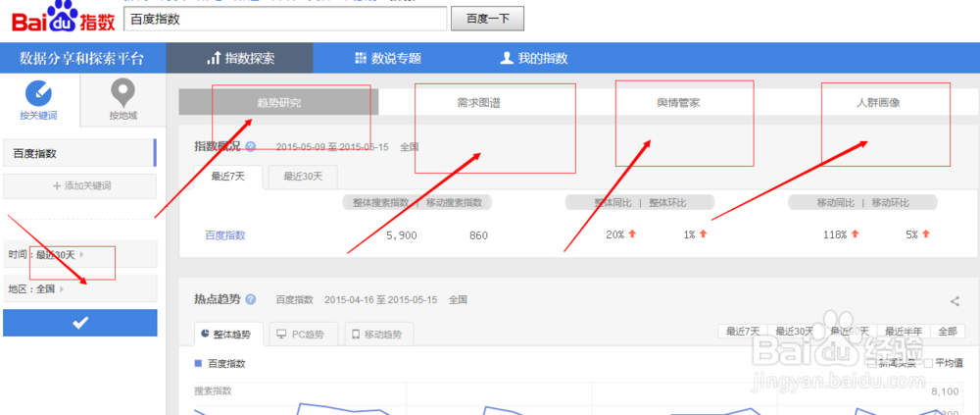Viewport: 980px width, 415px height.
Task: Open the 地区 全国 dropdown
Action: click(x=80, y=288)
